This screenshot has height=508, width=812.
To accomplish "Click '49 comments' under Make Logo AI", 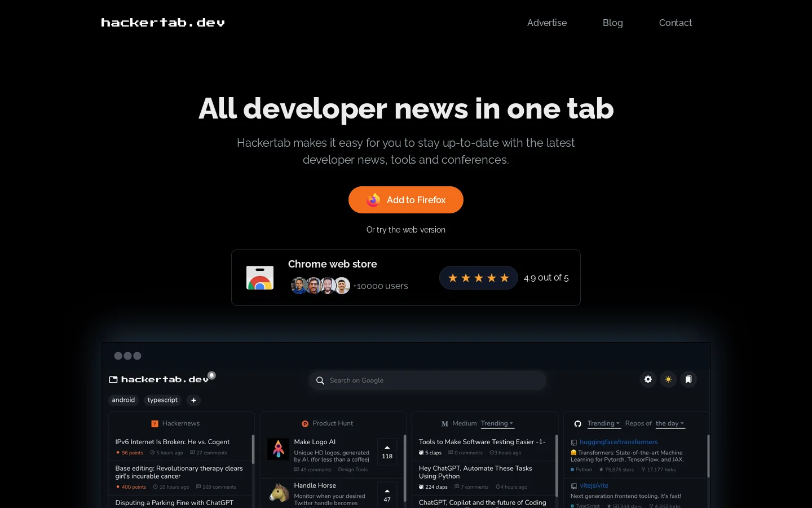I will coord(313,470).
